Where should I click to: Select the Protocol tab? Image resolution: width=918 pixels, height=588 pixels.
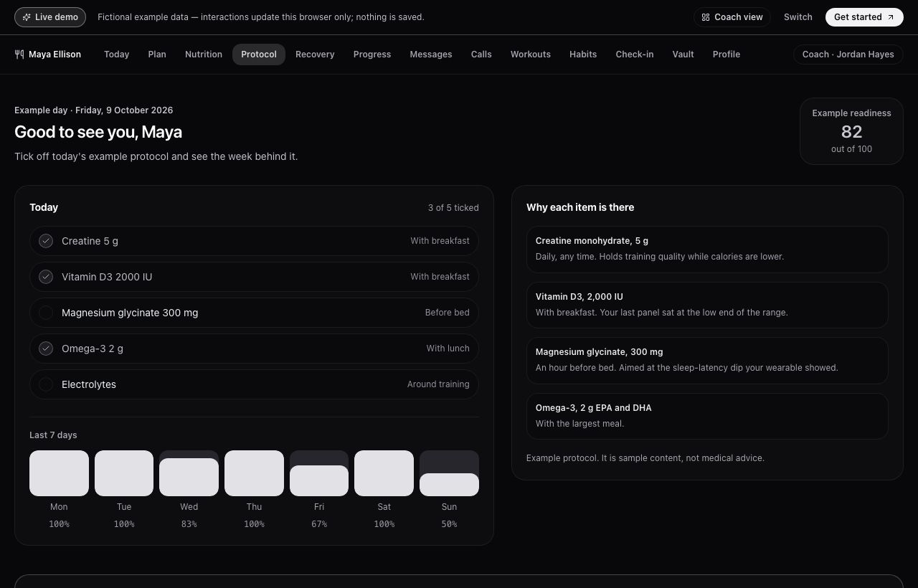pyautogui.click(x=259, y=54)
